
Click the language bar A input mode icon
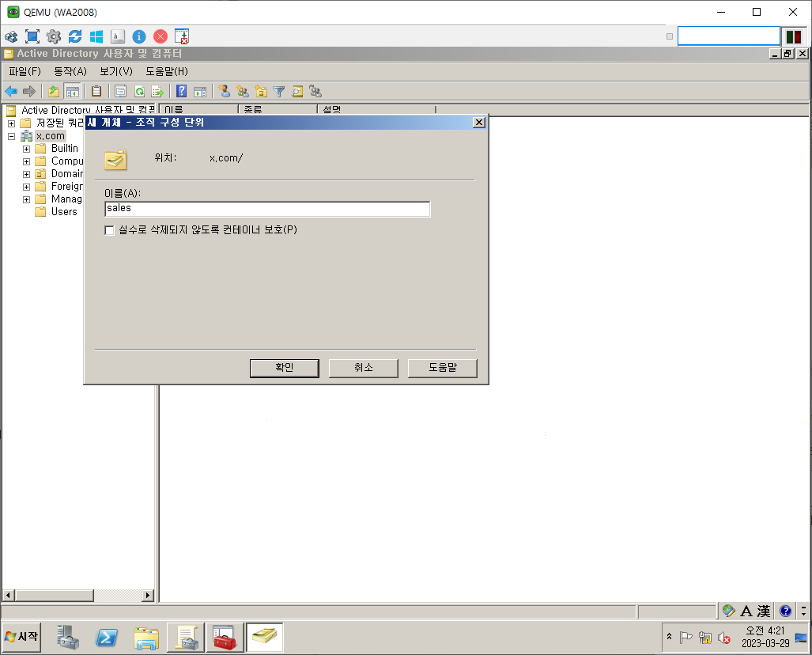[746, 611]
